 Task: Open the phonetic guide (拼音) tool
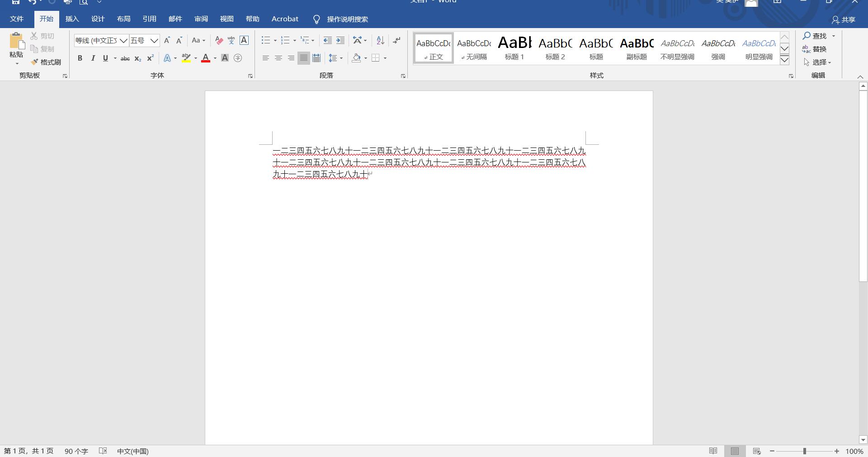click(231, 40)
